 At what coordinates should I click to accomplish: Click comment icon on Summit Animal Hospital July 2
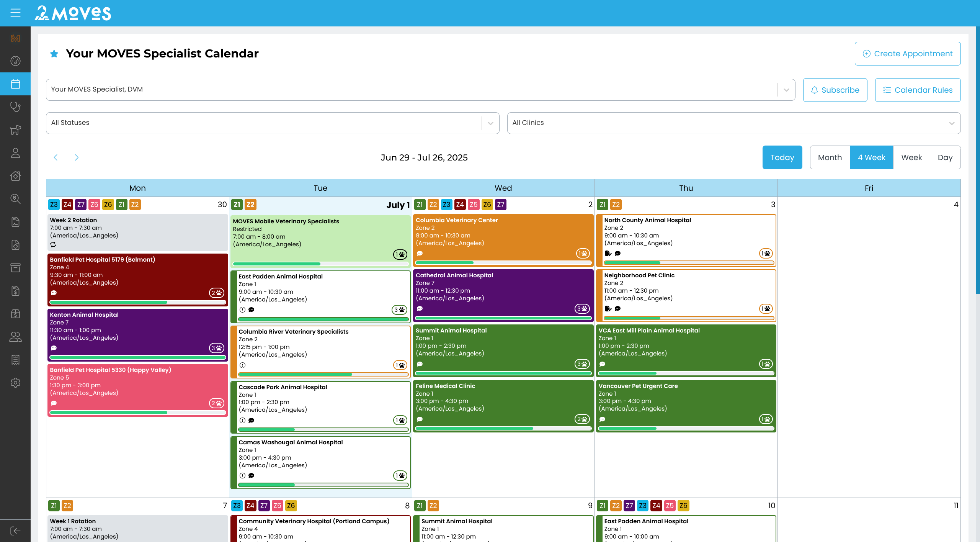click(x=420, y=364)
